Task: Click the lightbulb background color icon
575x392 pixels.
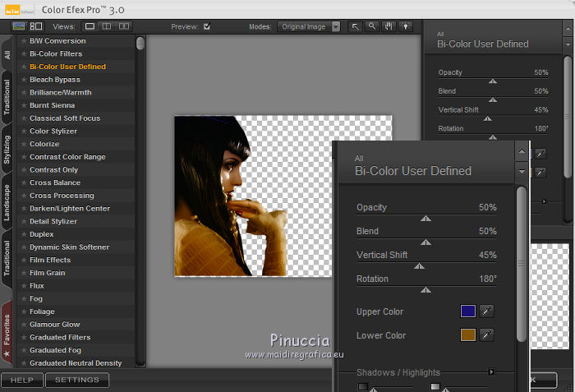Action: (406, 26)
